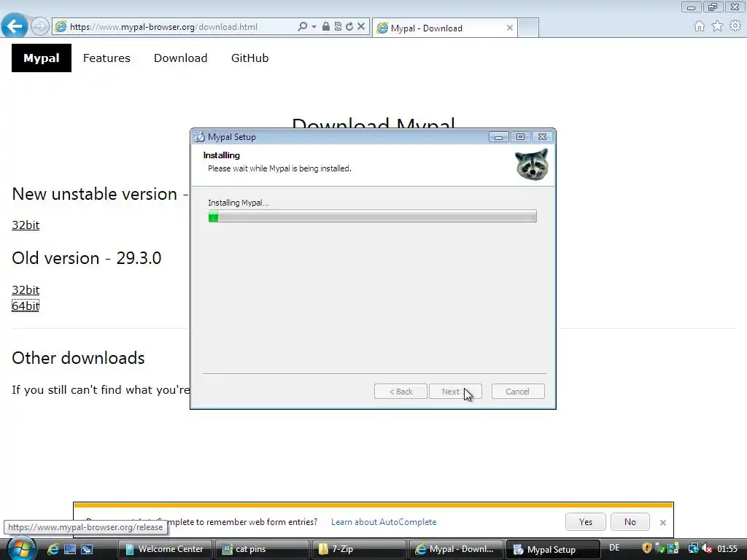Refresh the page with reload icon
This screenshot has width=747, height=560.
pos(349,27)
